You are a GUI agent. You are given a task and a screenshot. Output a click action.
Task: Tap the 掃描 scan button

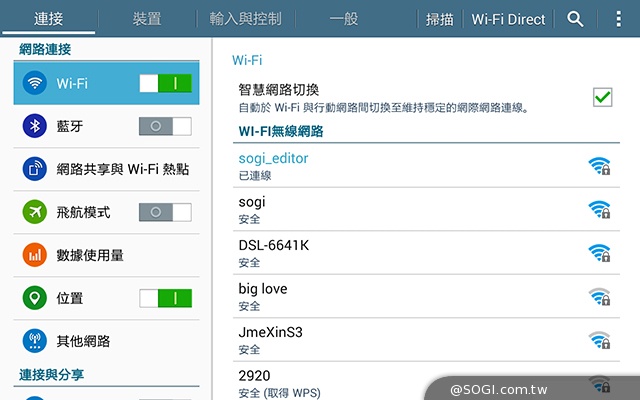coord(440,19)
